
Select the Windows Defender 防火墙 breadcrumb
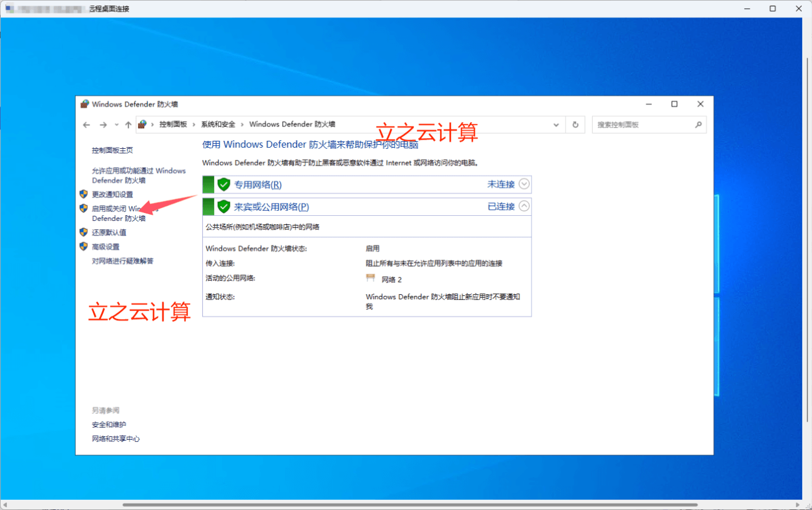(292, 124)
